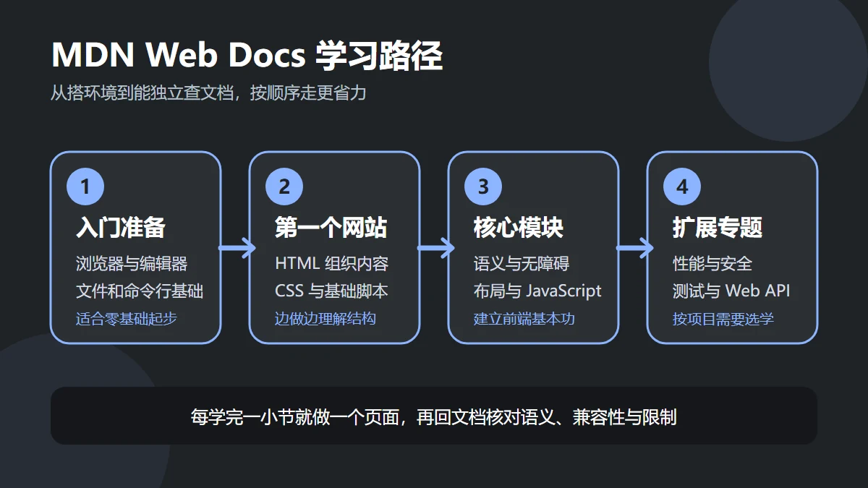Click the note '适合零基础起步'
This screenshot has height=488, width=868.
pyautogui.click(x=127, y=318)
